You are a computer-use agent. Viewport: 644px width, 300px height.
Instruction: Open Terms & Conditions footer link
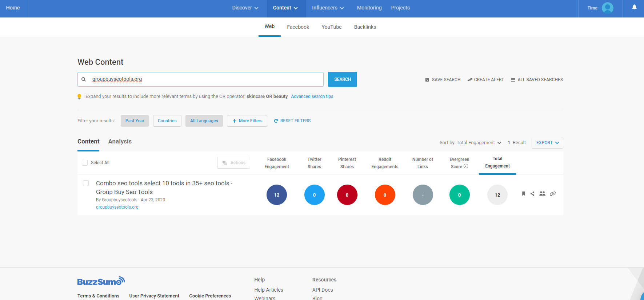pyautogui.click(x=98, y=296)
